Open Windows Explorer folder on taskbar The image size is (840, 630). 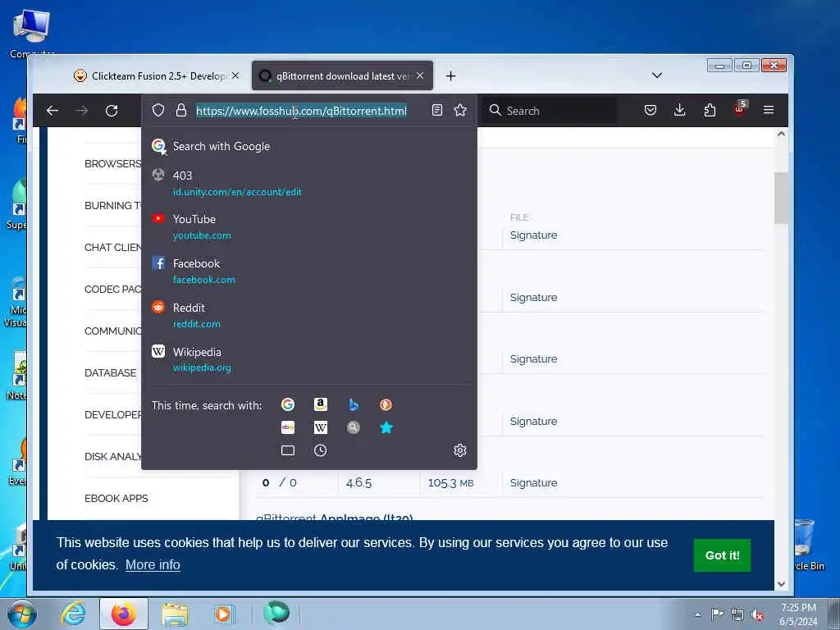tap(175, 614)
